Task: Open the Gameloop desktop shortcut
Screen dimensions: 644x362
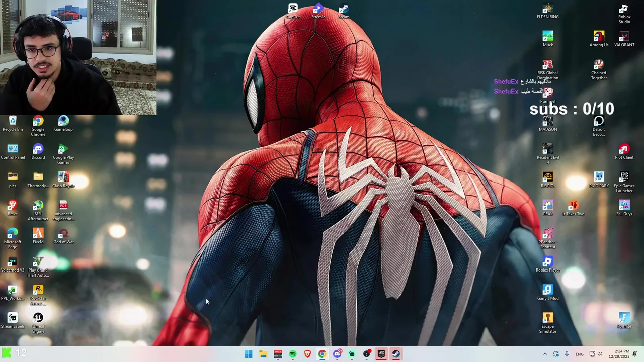Action: point(63,124)
